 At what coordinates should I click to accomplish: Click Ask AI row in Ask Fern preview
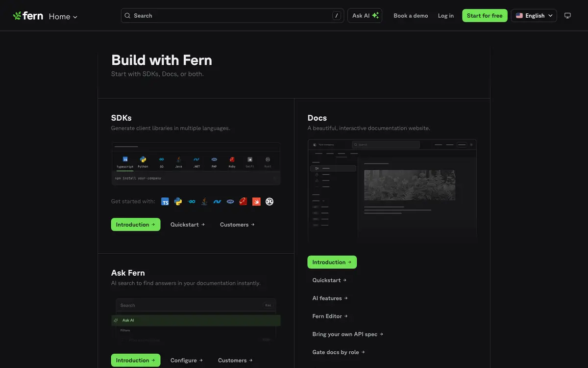[x=196, y=320]
